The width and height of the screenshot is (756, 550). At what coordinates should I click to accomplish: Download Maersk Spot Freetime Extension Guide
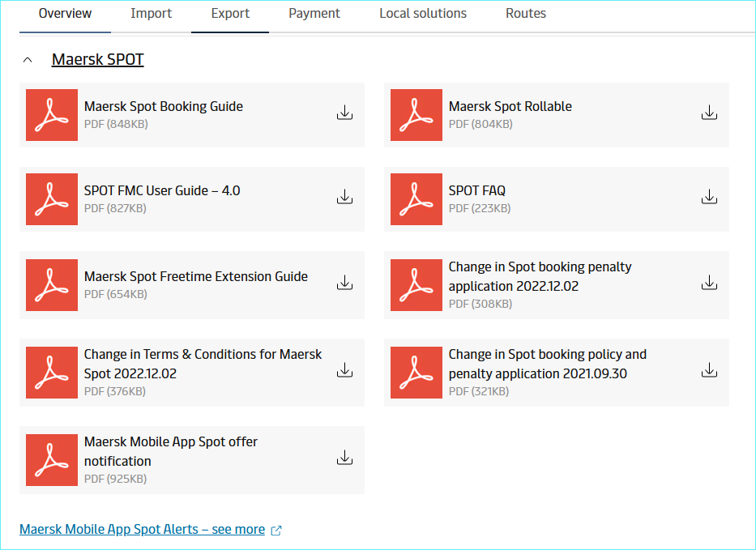344,283
